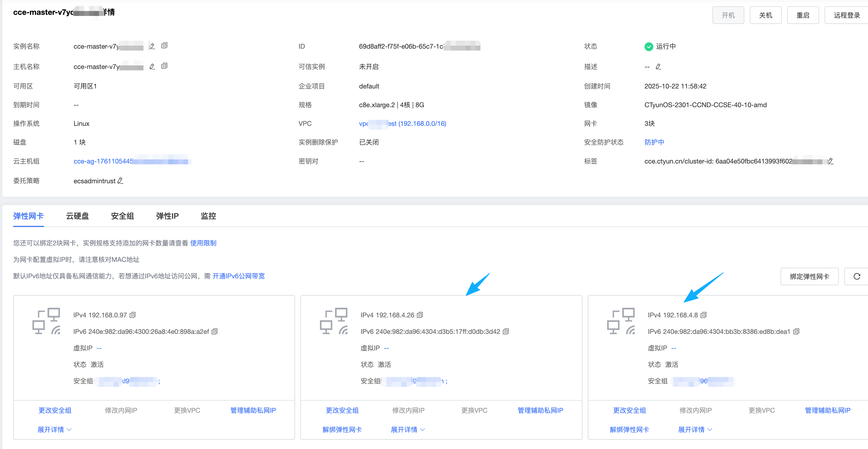
Task: Expand details of 192.168.0.97 network card
Action: click(54, 429)
